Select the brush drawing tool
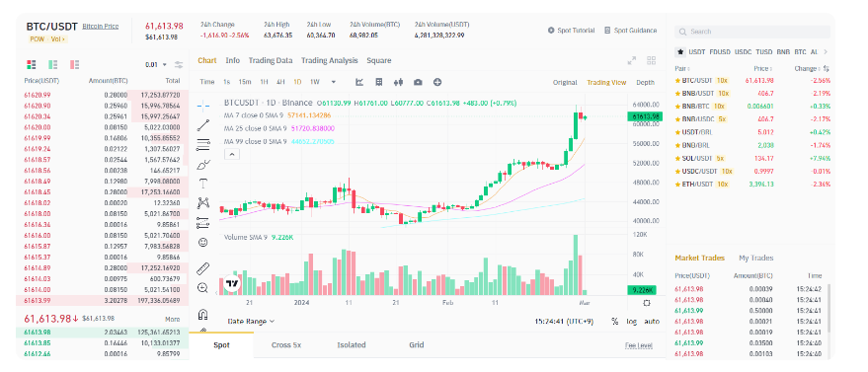868x372 pixels. point(203,164)
